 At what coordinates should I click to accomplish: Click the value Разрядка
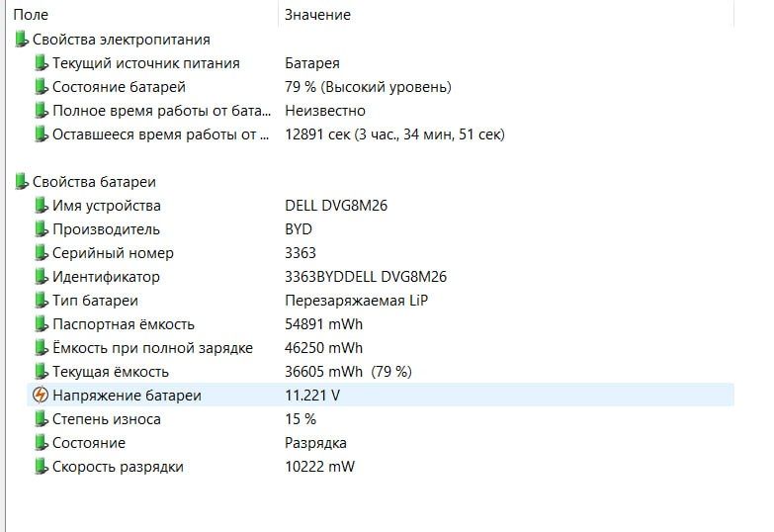pos(315,443)
